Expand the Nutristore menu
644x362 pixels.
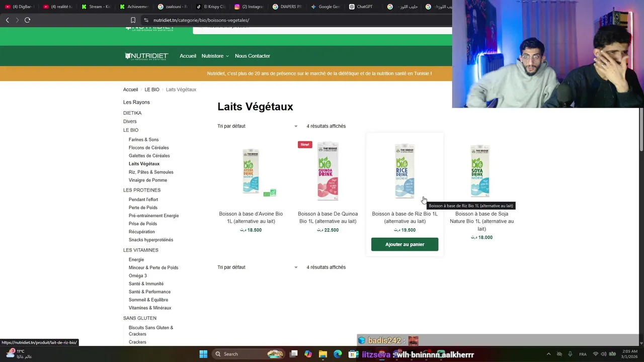(x=215, y=56)
